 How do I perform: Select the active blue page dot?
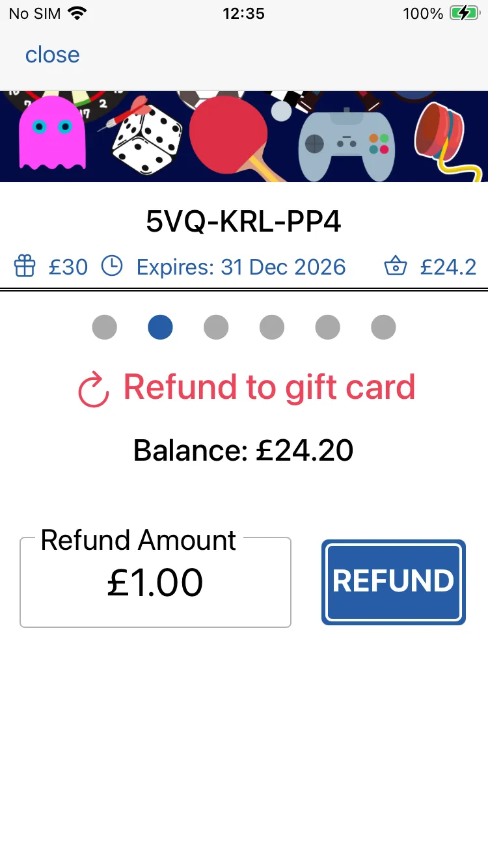[161, 327]
